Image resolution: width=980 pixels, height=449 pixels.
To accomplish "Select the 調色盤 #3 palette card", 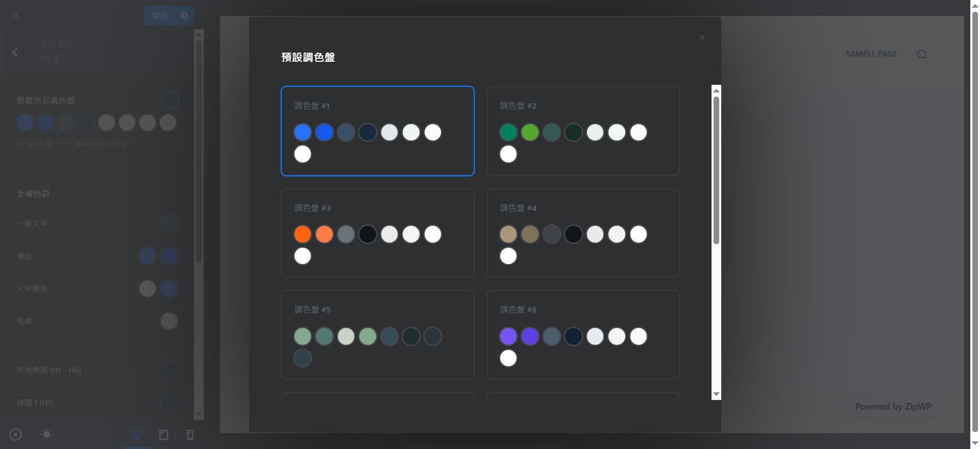I will [x=378, y=233].
